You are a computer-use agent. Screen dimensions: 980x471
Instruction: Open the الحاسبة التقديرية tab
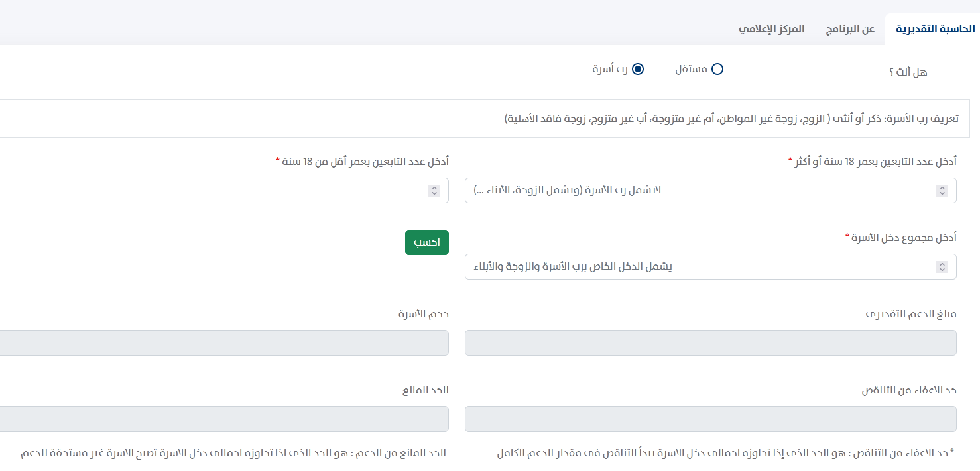935,29
